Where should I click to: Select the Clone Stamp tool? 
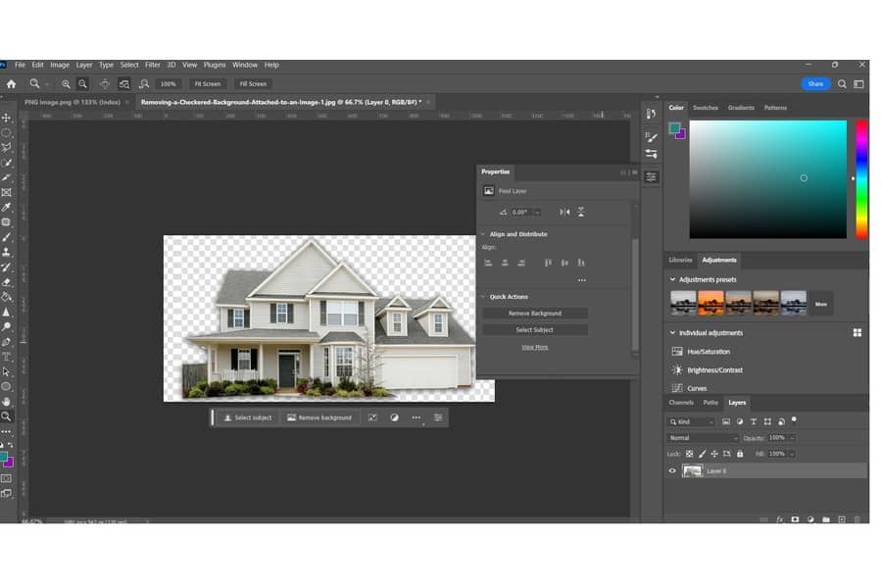click(x=7, y=252)
